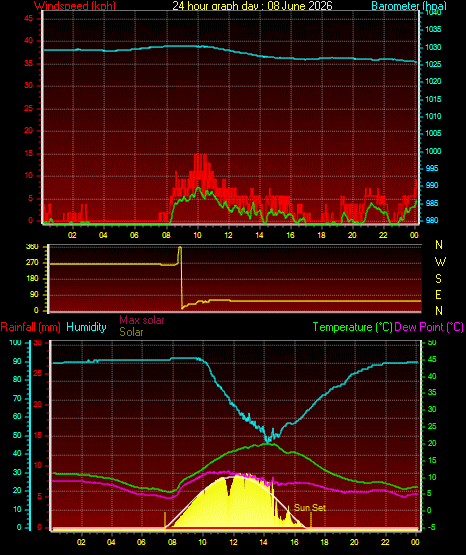The height and width of the screenshot is (555, 466).
Task: Click the Solar legend label
Action: pyautogui.click(x=131, y=332)
